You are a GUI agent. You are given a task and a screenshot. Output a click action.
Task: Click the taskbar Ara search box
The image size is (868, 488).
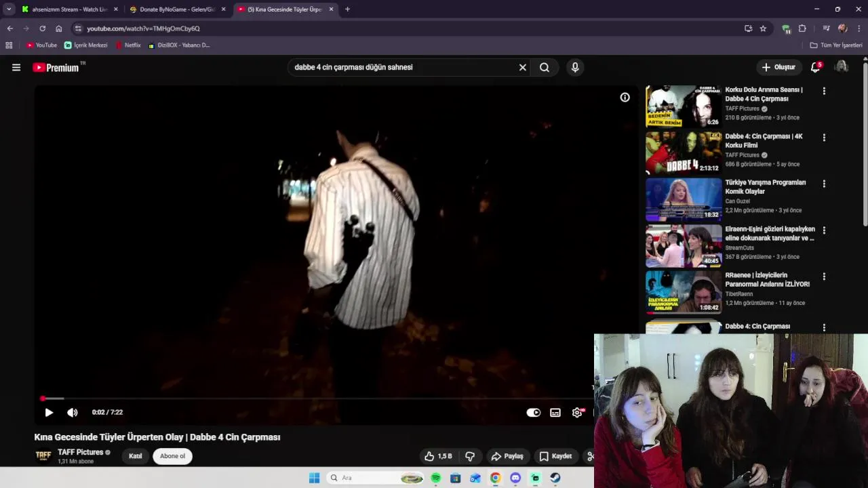pos(376,478)
